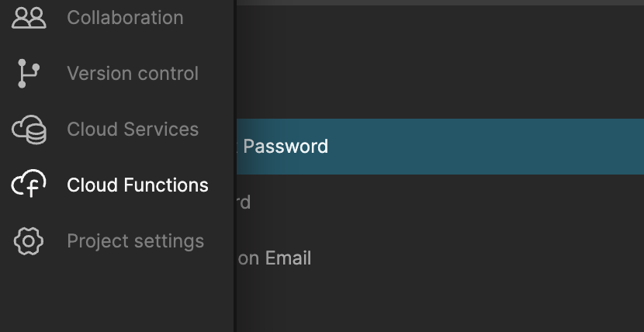Click the word "Email" in the list
This screenshot has height=332, width=644.
click(x=288, y=258)
